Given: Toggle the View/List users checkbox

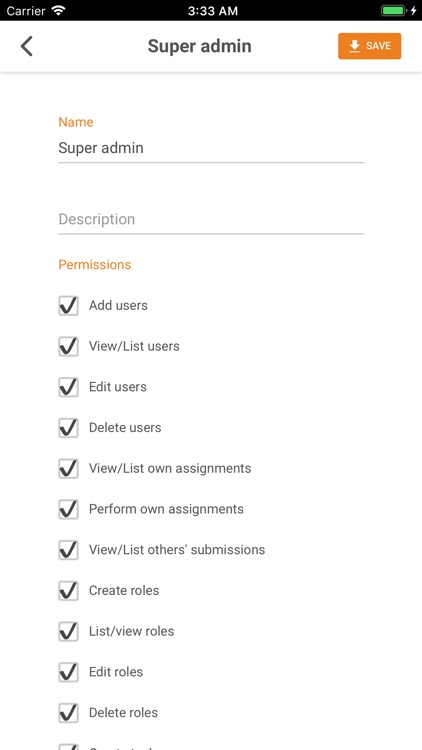Looking at the screenshot, I should point(68,346).
